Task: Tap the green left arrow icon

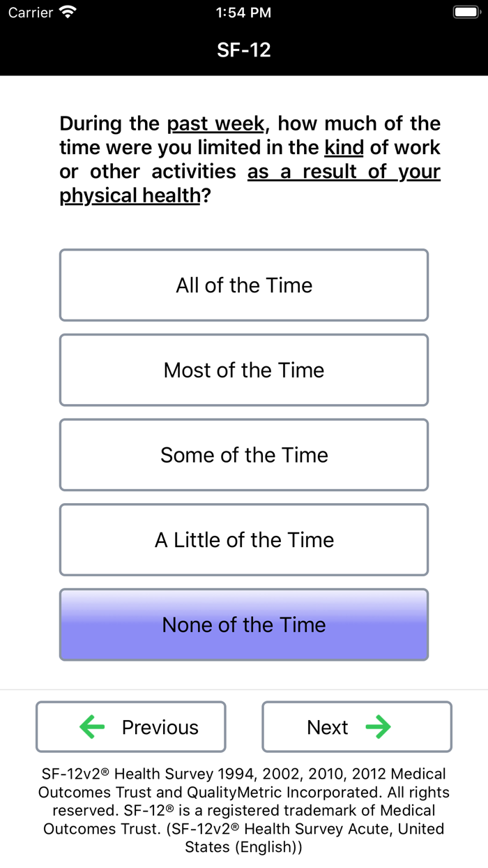Action: 92,727
